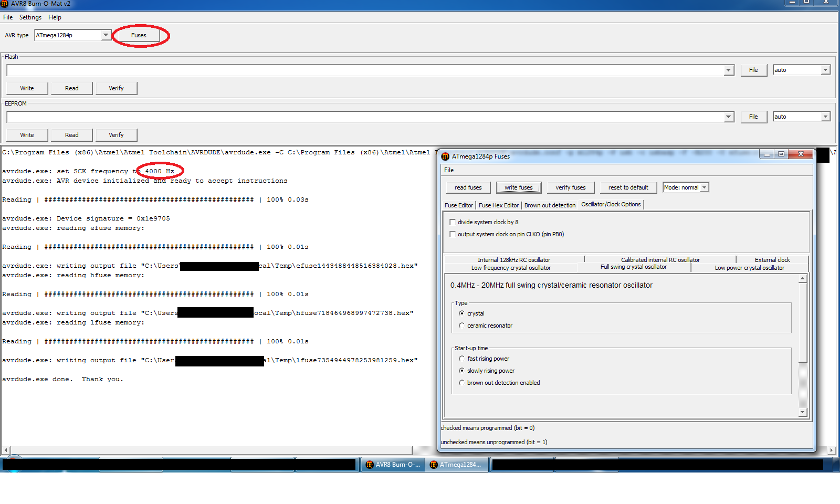Click verify fuses button

click(x=571, y=187)
